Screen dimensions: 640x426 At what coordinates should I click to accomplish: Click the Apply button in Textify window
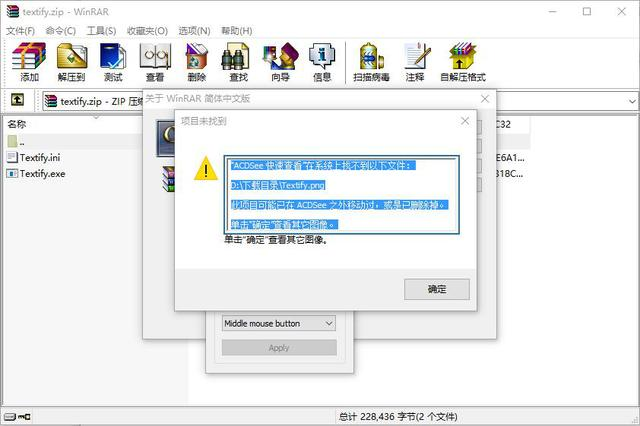tap(279, 348)
